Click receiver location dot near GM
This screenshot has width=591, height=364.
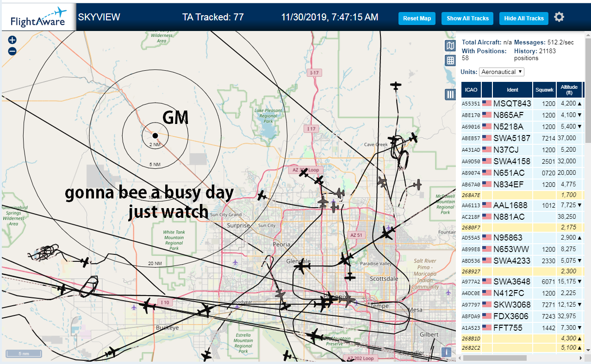tap(156, 136)
